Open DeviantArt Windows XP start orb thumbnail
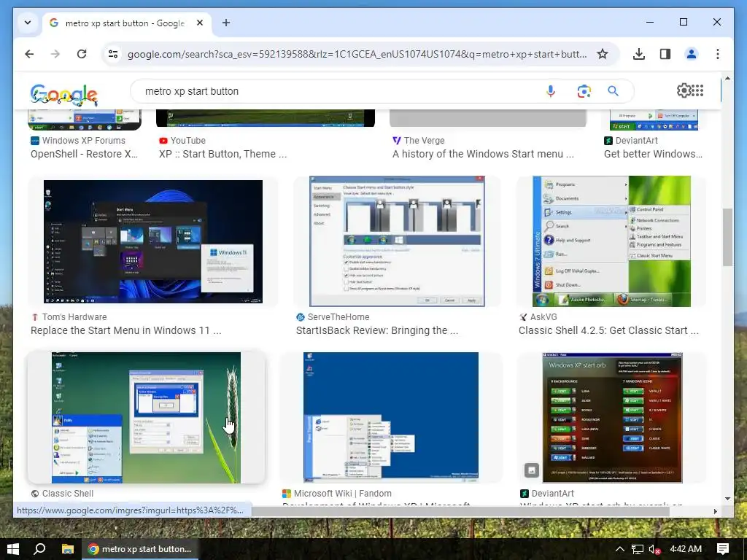747x560 pixels. pos(612,418)
